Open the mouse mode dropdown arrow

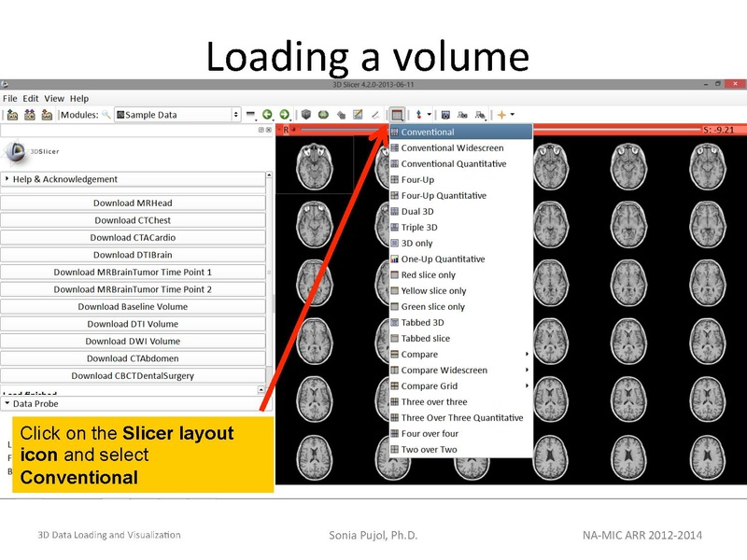430,114
